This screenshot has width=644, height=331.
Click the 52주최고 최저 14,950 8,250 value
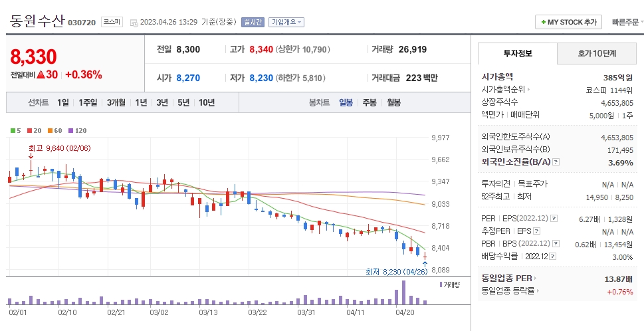[x=609, y=197]
